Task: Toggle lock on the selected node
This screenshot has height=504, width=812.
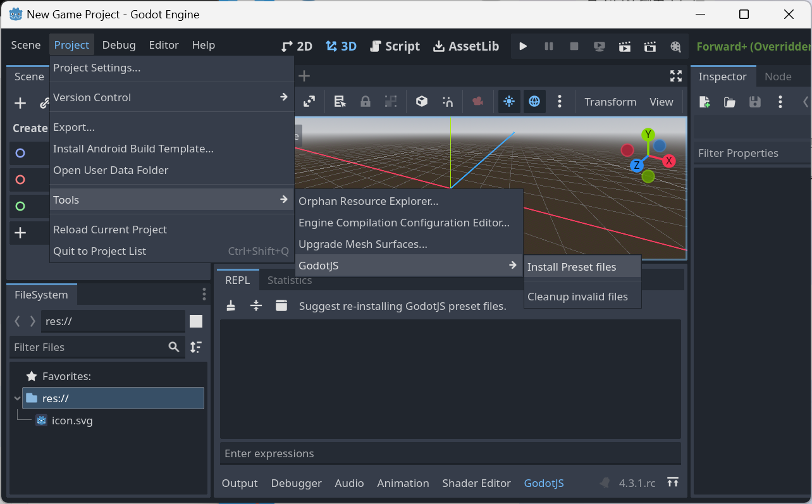Action: [366, 101]
